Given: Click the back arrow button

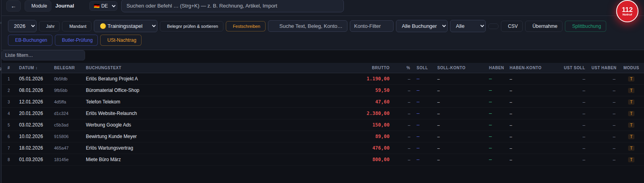Looking at the screenshot, I should tap(13, 6).
